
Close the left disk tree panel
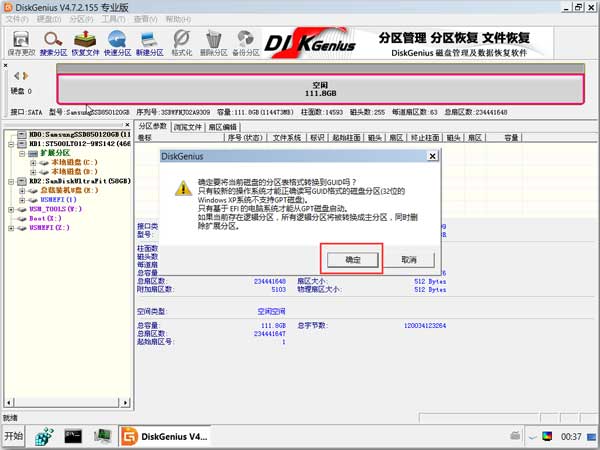click(127, 125)
